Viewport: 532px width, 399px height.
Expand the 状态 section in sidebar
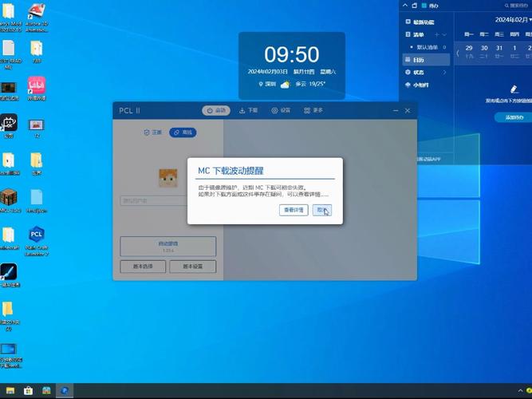pos(444,72)
